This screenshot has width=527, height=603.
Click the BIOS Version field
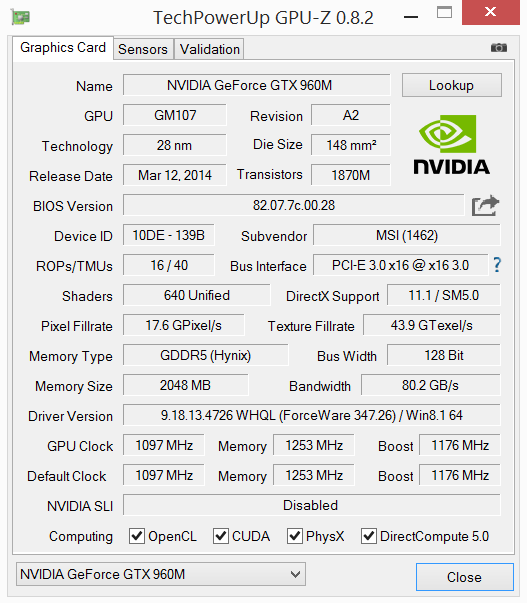[294, 205]
